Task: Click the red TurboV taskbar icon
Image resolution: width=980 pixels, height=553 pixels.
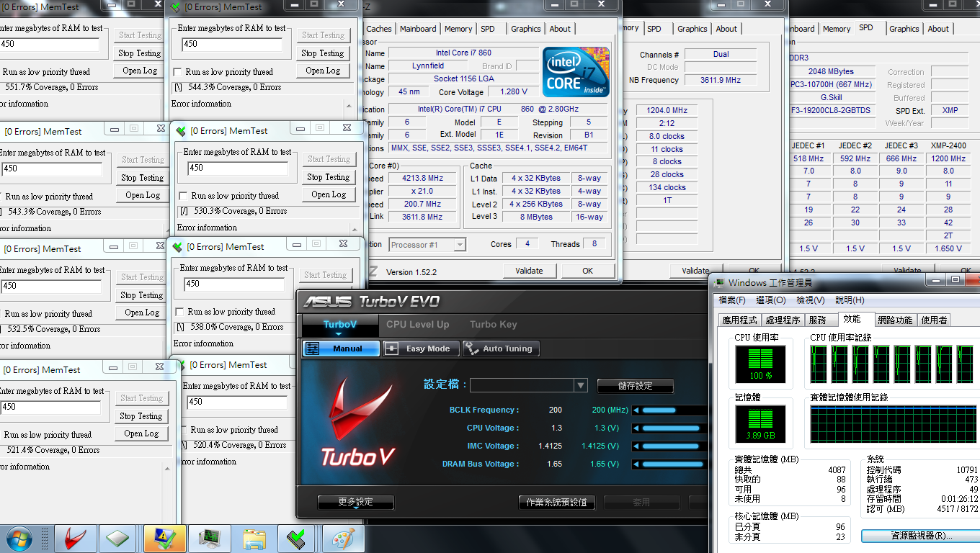Action: tap(75, 538)
